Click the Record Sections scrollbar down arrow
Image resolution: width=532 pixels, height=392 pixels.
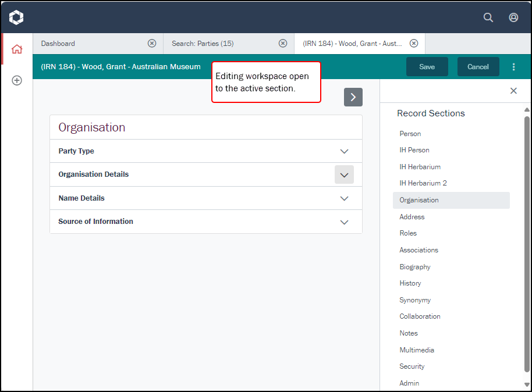(527, 384)
